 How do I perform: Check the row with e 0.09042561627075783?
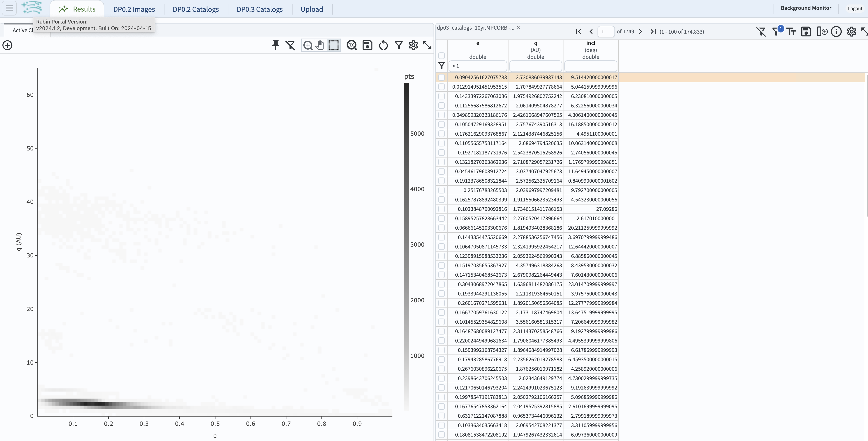442,77
